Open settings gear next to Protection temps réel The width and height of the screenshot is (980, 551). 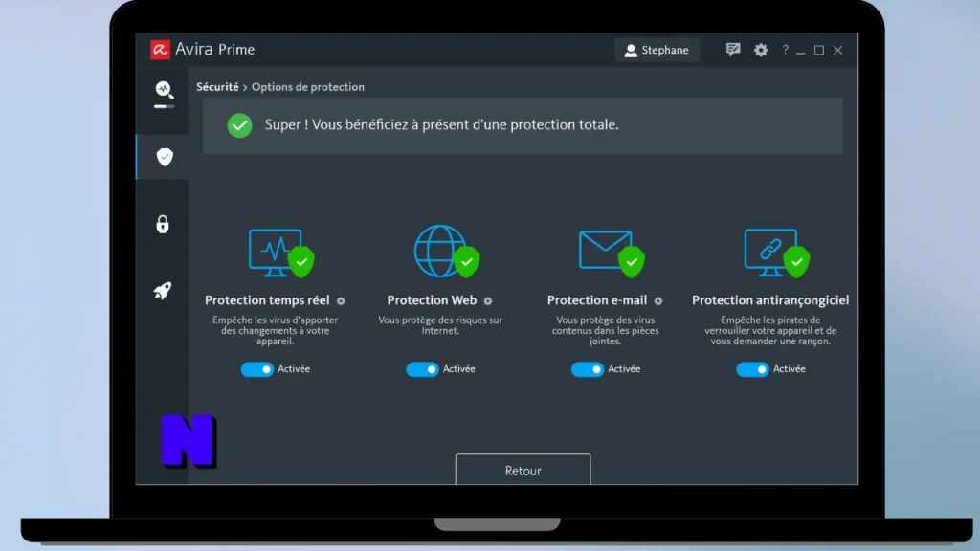[x=341, y=301]
